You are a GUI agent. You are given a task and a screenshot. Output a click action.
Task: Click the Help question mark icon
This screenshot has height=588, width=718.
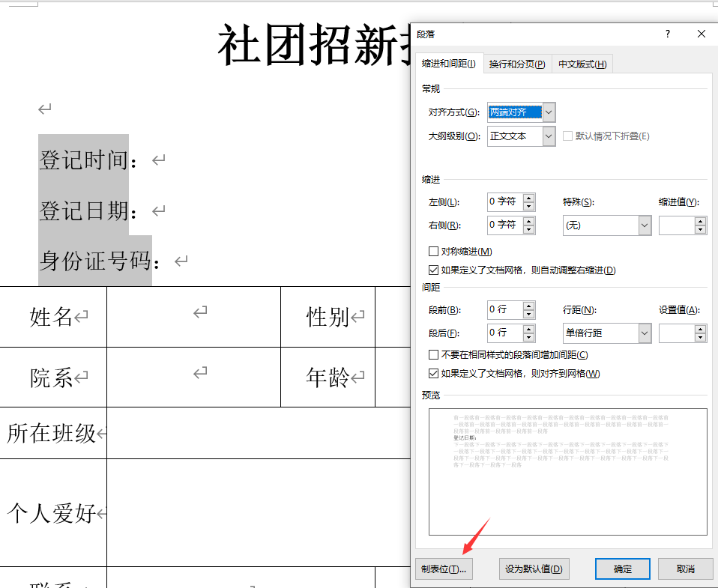coord(667,33)
